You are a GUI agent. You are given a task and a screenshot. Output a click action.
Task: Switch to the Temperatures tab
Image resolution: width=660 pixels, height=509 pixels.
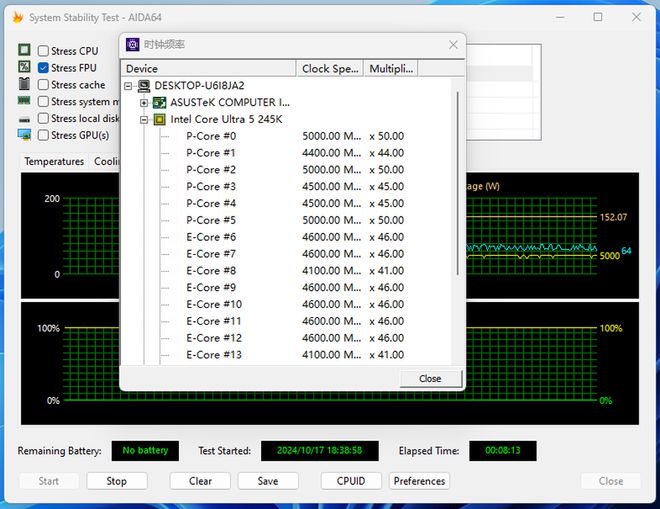(x=54, y=161)
